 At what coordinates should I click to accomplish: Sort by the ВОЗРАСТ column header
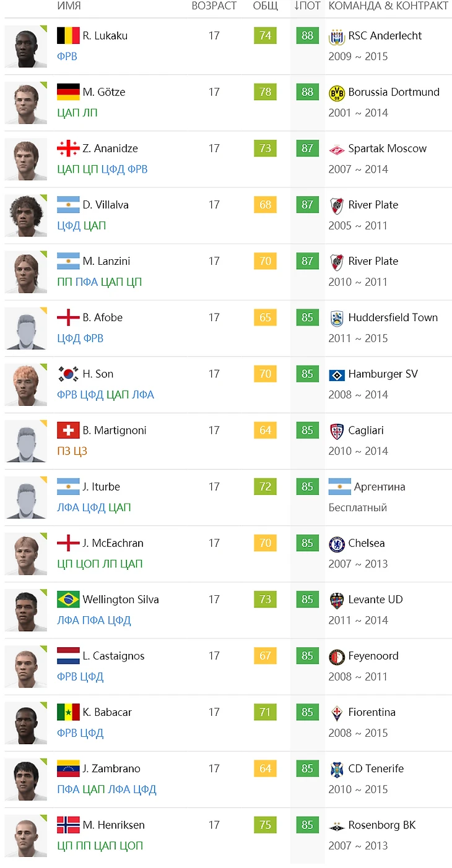[x=214, y=6]
